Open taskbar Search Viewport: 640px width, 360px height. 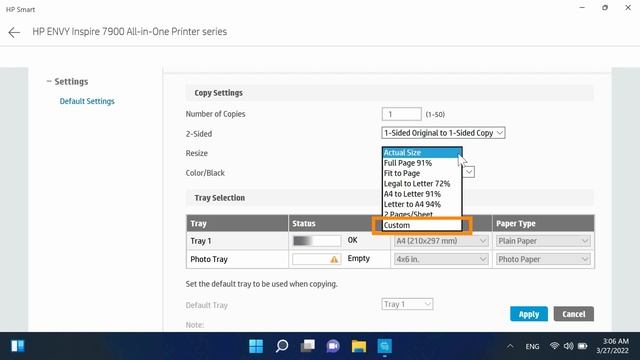tap(282, 346)
